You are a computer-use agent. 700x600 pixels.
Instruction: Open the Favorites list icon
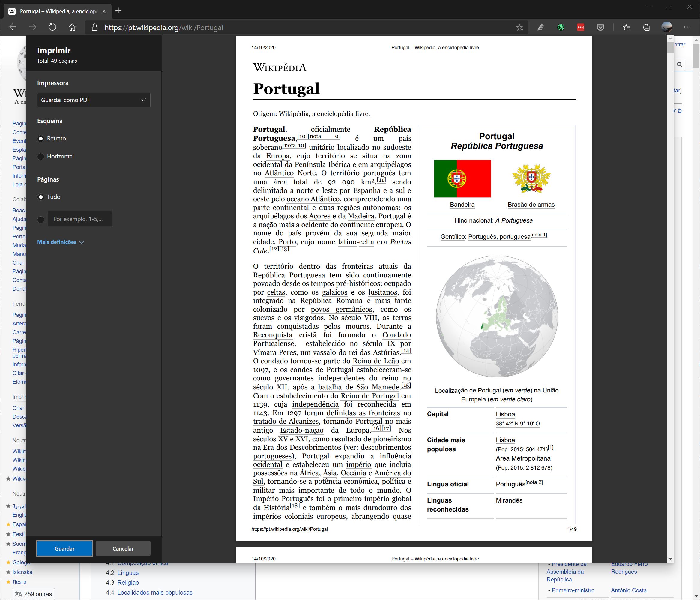click(x=626, y=27)
